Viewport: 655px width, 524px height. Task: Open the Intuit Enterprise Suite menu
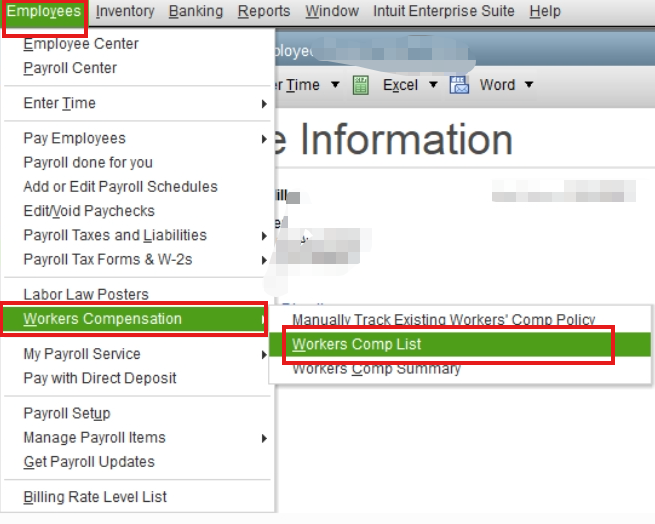[444, 11]
